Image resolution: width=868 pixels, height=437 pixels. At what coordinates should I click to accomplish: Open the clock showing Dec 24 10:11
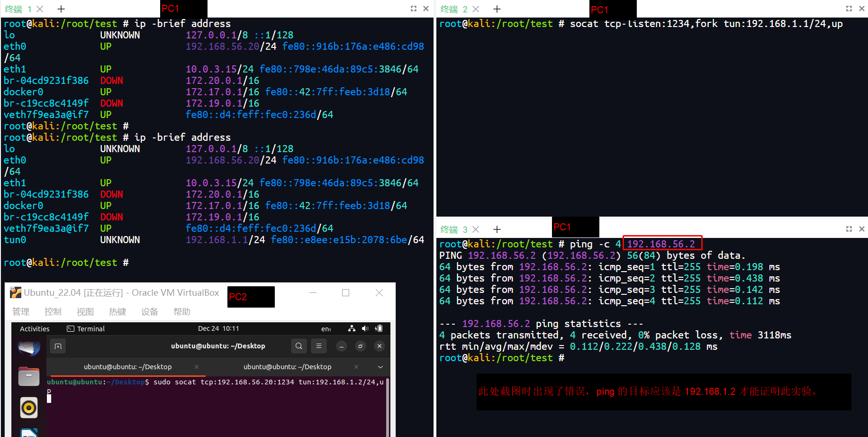(x=218, y=329)
